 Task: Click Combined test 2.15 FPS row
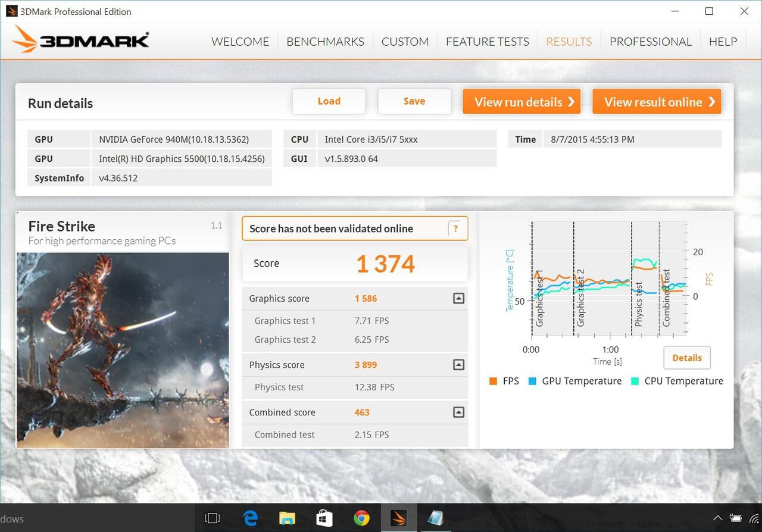(355, 435)
